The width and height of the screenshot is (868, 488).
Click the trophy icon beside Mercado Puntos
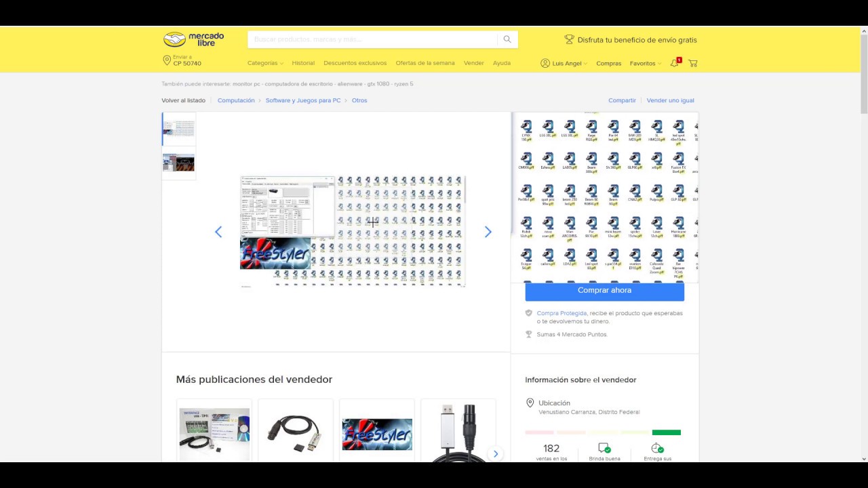[529, 334]
